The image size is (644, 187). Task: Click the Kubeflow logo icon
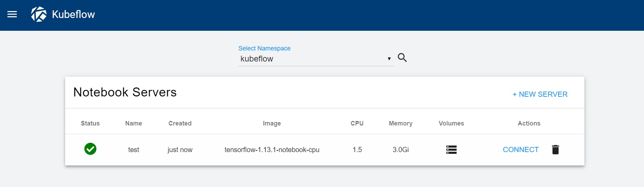pos(39,14)
